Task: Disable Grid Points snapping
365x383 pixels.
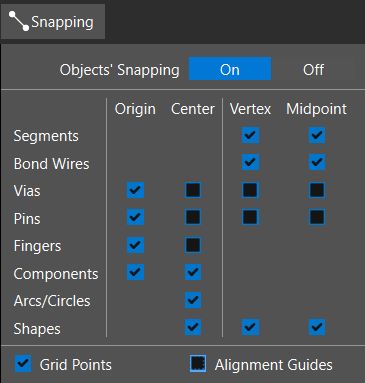Action: pos(23,364)
